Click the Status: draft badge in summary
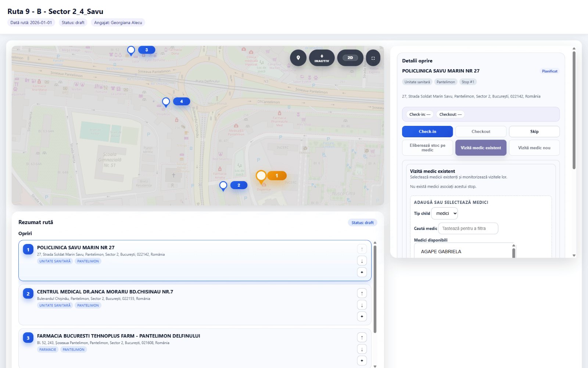This screenshot has height=368, width=588. pyautogui.click(x=362, y=223)
